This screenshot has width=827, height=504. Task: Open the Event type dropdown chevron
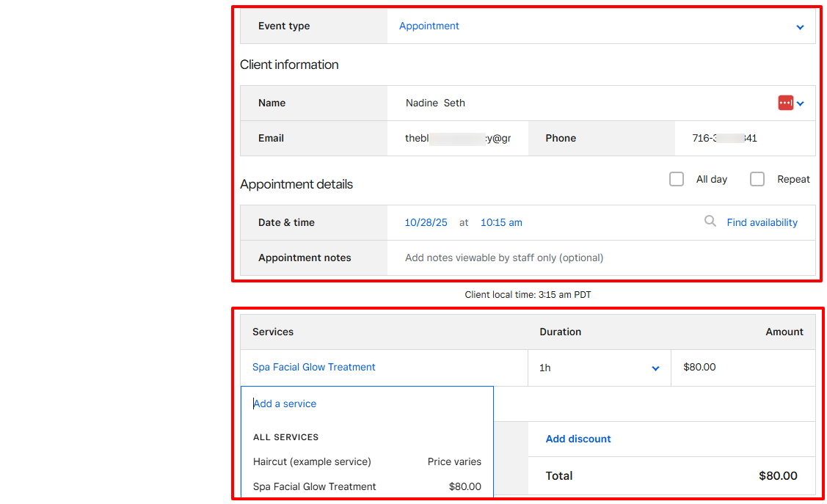tap(800, 26)
